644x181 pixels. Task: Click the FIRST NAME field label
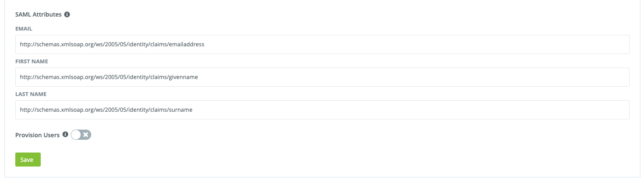32,62
